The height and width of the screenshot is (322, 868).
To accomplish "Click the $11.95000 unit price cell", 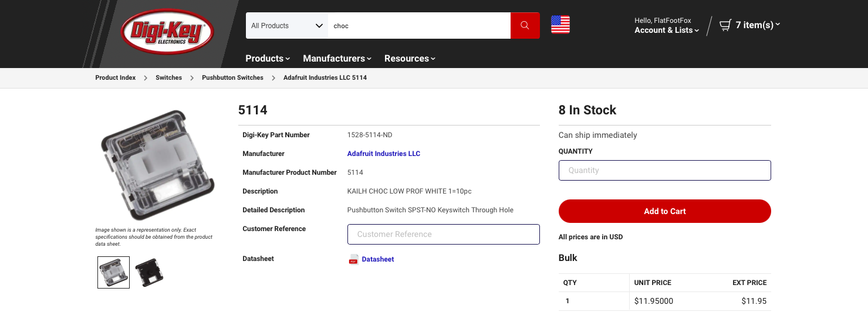I will pos(654,301).
